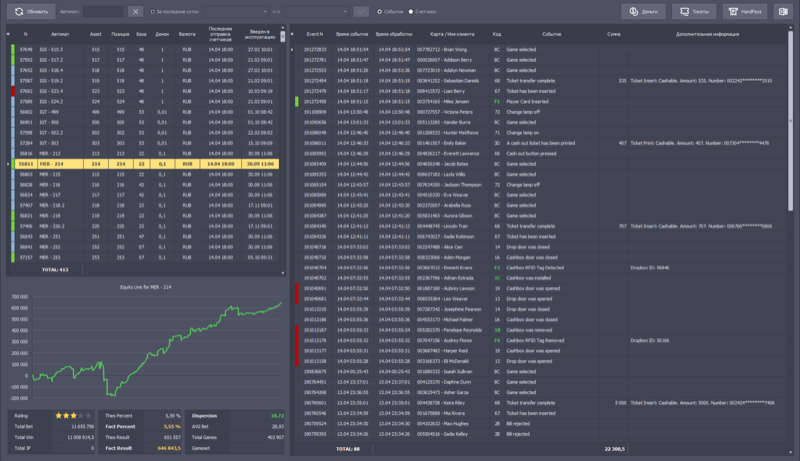Clear the Автомат filter with the X icon

pyautogui.click(x=136, y=11)
